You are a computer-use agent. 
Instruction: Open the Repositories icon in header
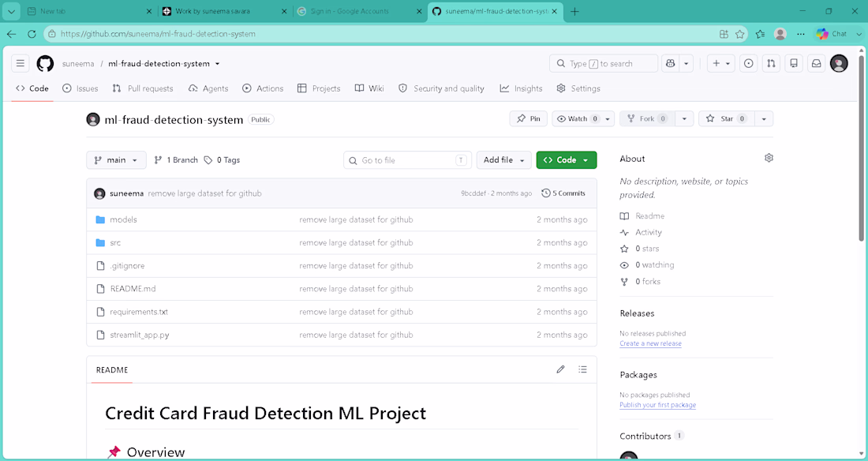tap(794, 64)
